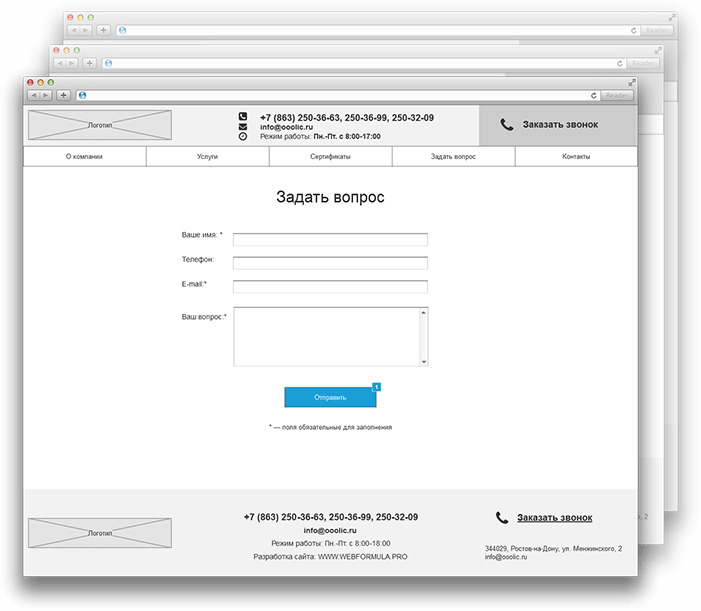Submit the form with Отправить button
Viewport: 701px width, 611px height.
click(x=330, y=397)
